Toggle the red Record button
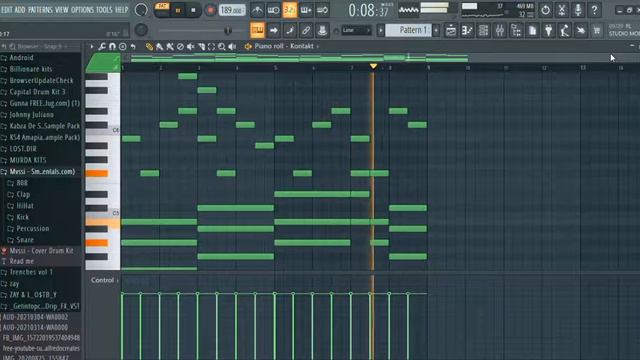Image resolution: width=640 pixels, height=360 pixels. click(x=210, y=10)
